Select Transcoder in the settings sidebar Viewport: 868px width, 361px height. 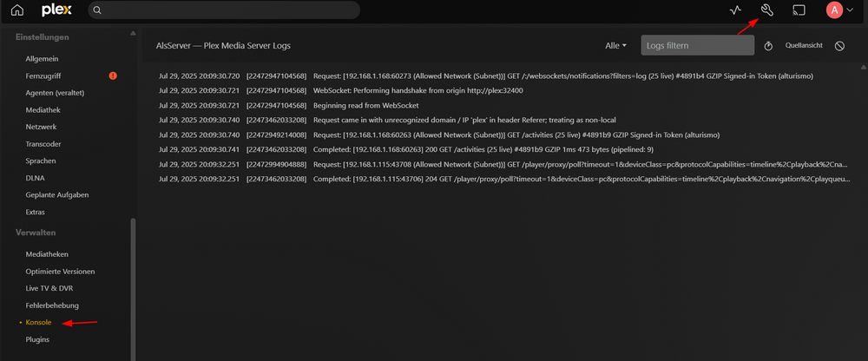pyautogui.click(x=43, y=144)
